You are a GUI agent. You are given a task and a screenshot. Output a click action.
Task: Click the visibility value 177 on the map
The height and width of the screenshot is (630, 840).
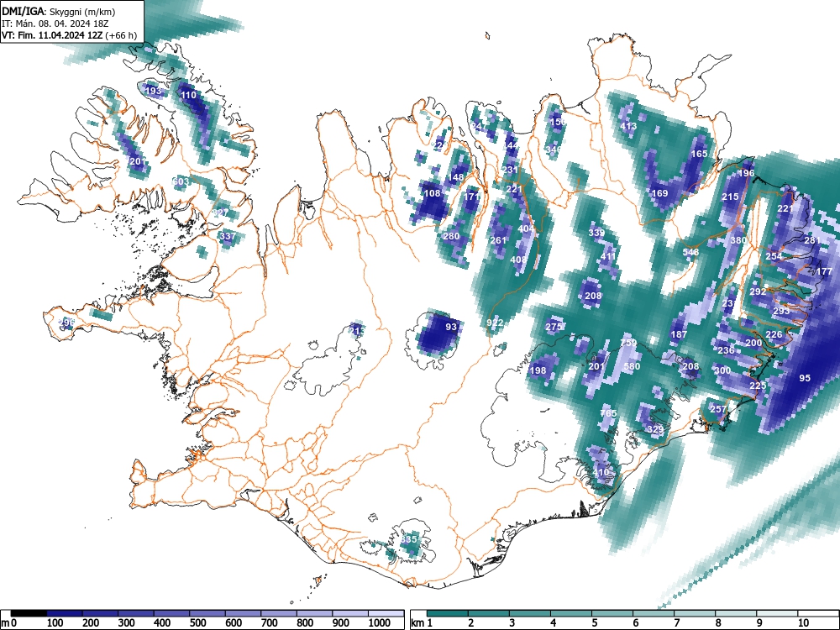(824, 272)
